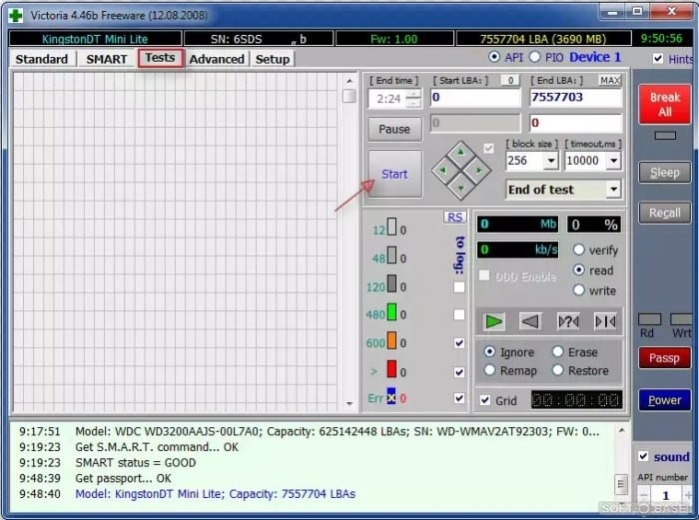Click the up arrow on diamond navigator
This screenshot has height=520, width=699.
pyautogui.click(x=461, y=153)
